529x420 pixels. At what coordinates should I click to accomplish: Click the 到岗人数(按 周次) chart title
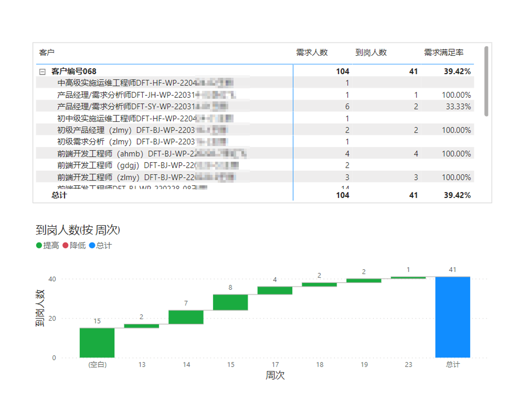tap(78, 230)
